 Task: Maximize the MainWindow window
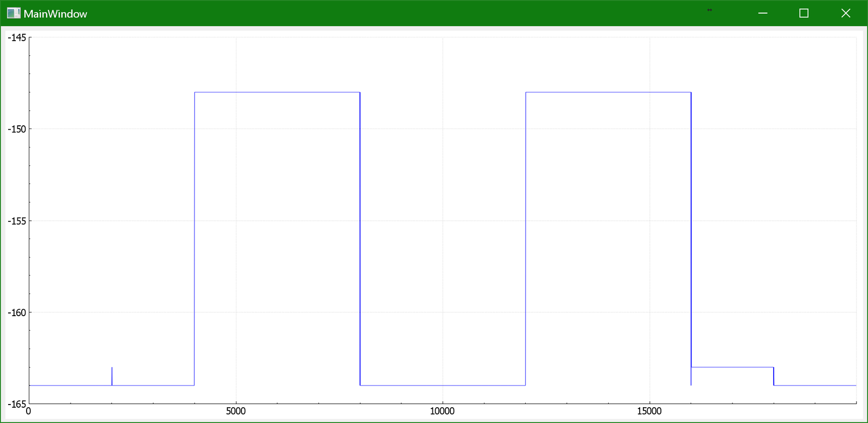[x=804, y=13]
